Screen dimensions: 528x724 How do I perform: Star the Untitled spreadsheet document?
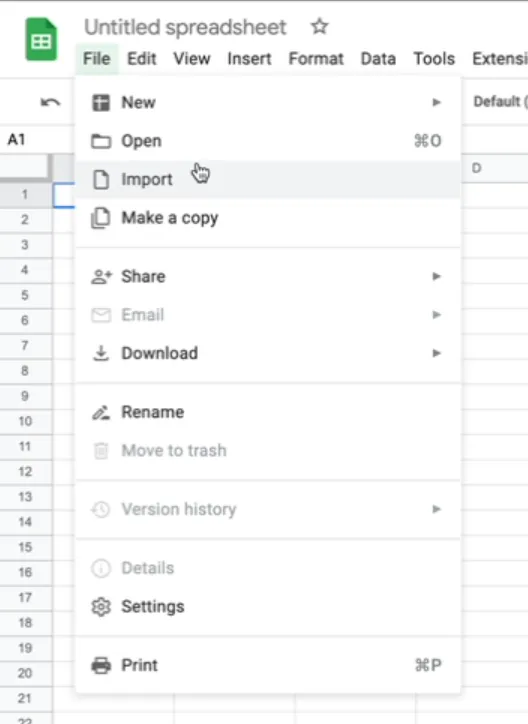319,27
